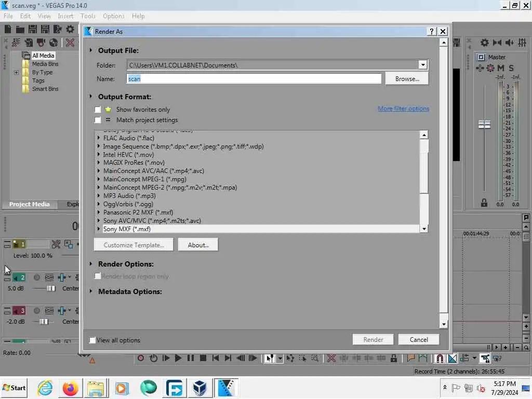Click Cancel in Render As dialog

[419, 340]
